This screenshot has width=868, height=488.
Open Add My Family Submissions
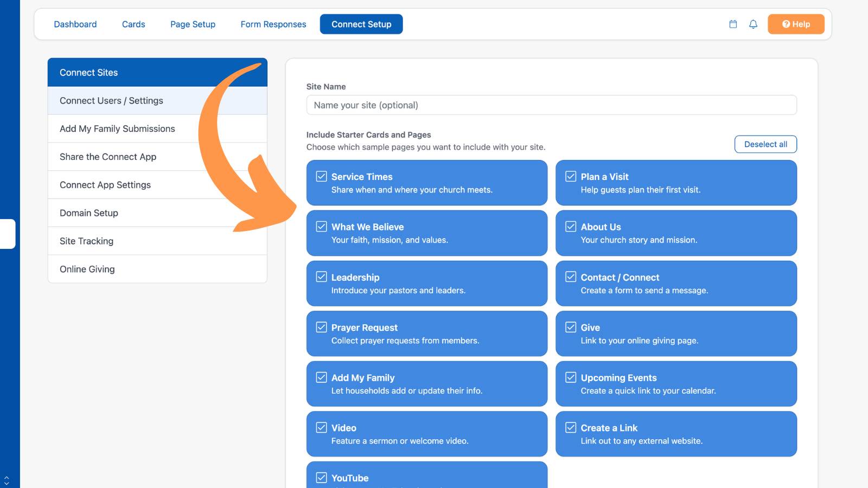coord(157,129)
